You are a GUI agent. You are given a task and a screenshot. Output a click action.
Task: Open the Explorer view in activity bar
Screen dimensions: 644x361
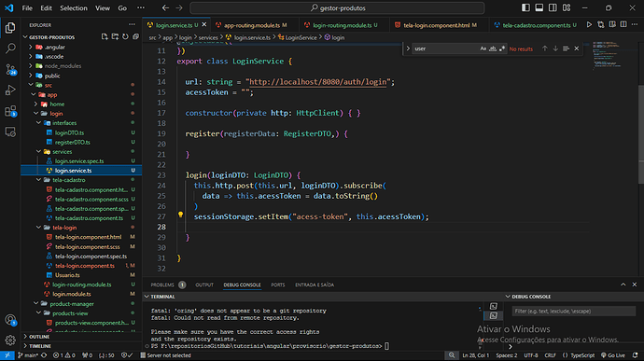pyautogui.click(x=10, y=27)
